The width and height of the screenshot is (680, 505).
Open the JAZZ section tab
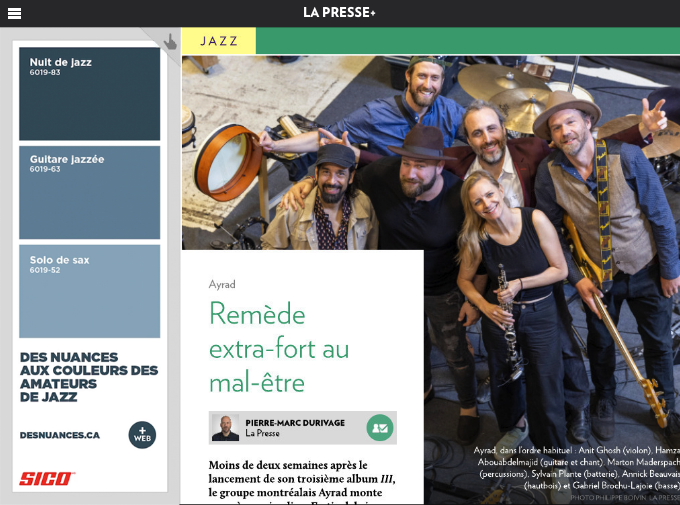[x=219, y=41]
